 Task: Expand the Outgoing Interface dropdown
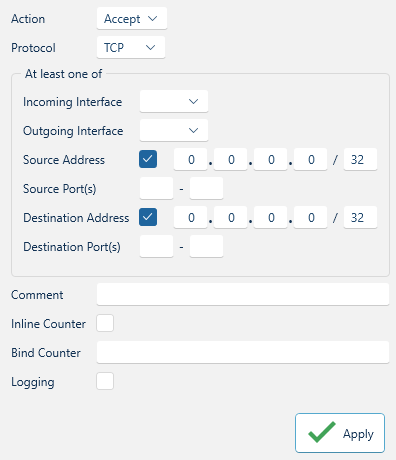[174, 130]
